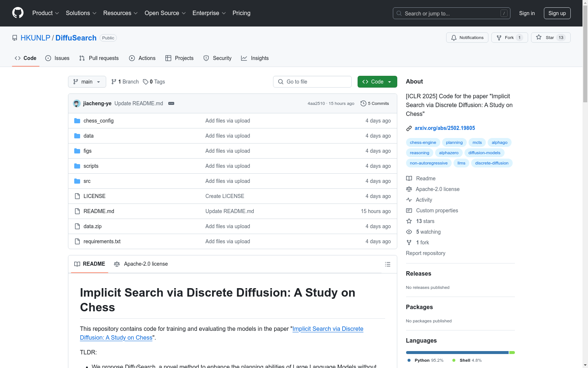Click the search magnifier icon in header
Screen dimensions: 588x368
(x=399, y=13)
